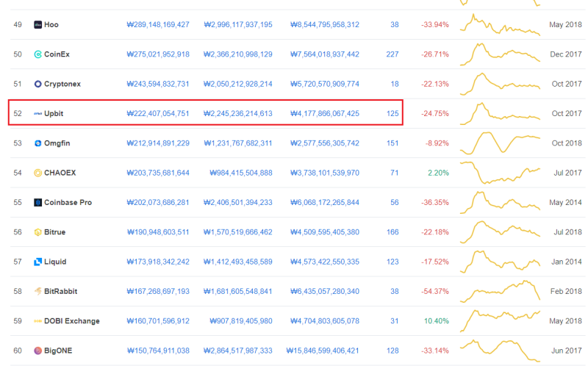This screenshot has width=588, height=366.
Task: Open the CoinEx exchange link
Action: [x=57, y=54]
